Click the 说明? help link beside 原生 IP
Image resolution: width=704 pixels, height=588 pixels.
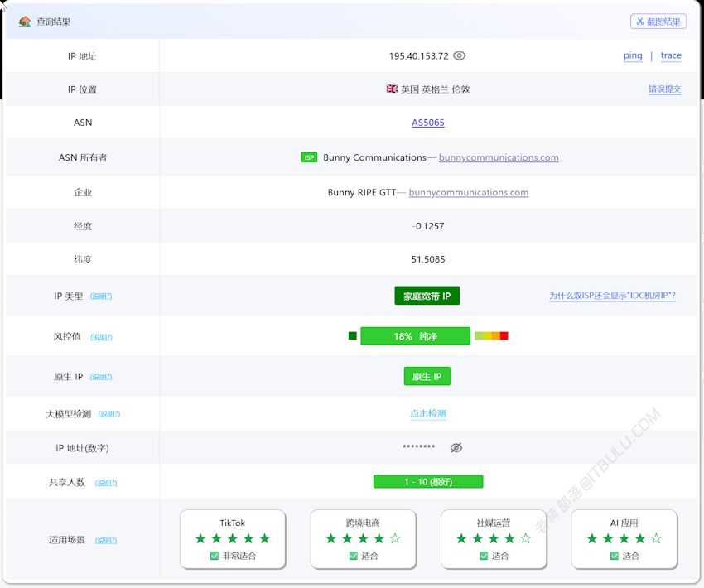[x=101, y=377]
